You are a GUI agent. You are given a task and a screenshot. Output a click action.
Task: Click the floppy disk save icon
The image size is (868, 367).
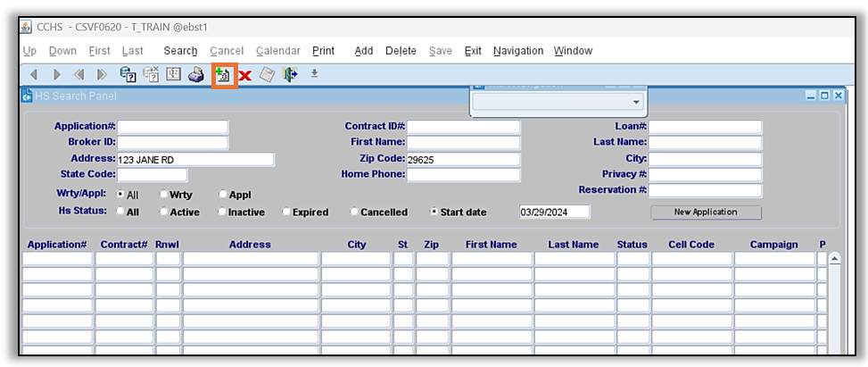(x=267, y=75)
